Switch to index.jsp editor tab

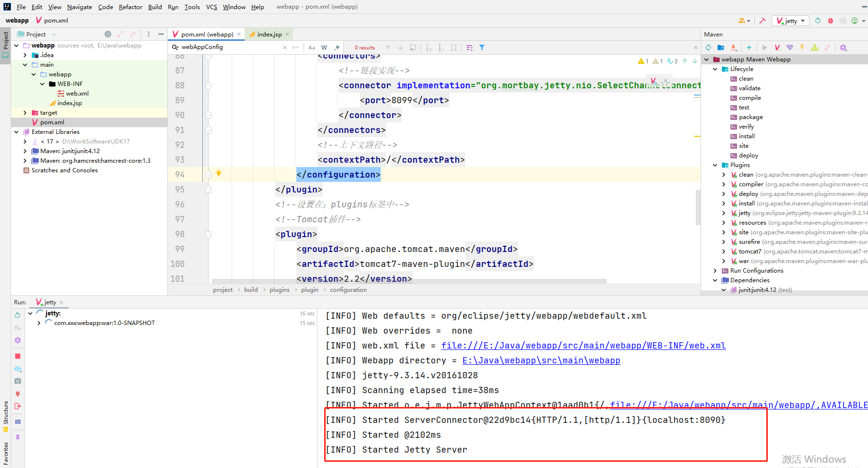[269, 34]
